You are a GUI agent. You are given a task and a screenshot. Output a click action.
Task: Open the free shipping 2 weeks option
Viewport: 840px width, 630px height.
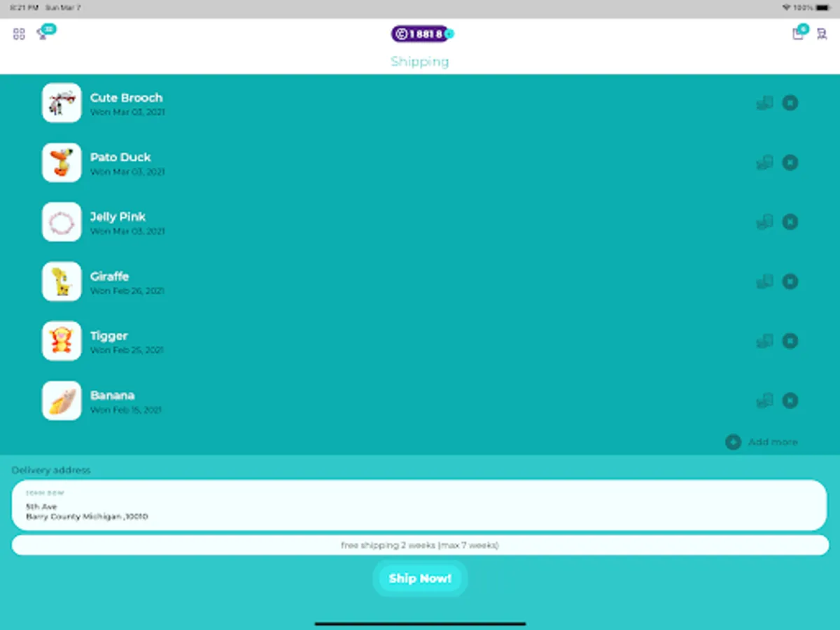(x=420, y=545)
